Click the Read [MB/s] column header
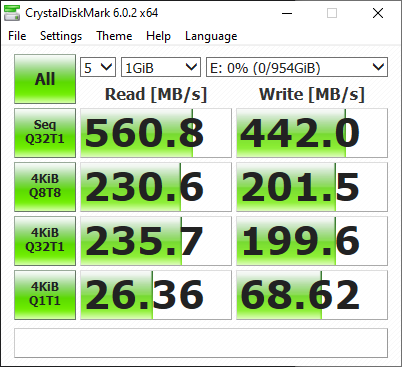 pos(156,94)
